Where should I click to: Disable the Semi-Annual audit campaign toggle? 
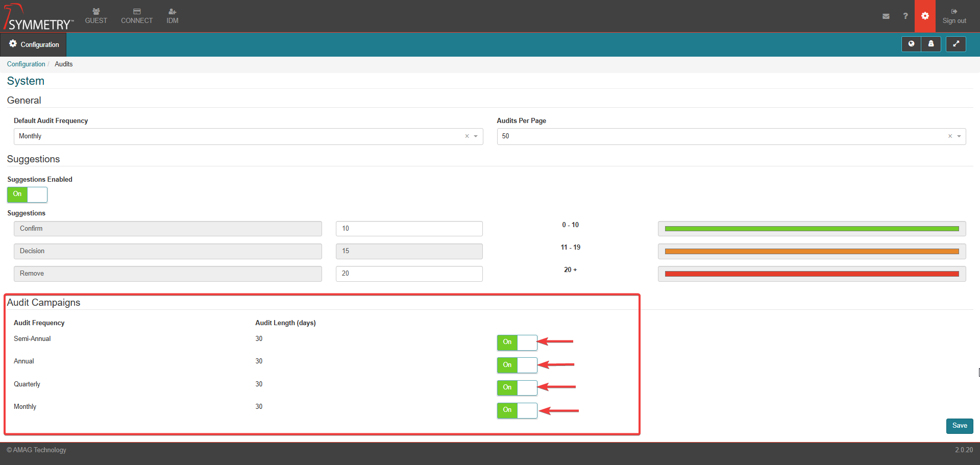(x=517, y=342)
